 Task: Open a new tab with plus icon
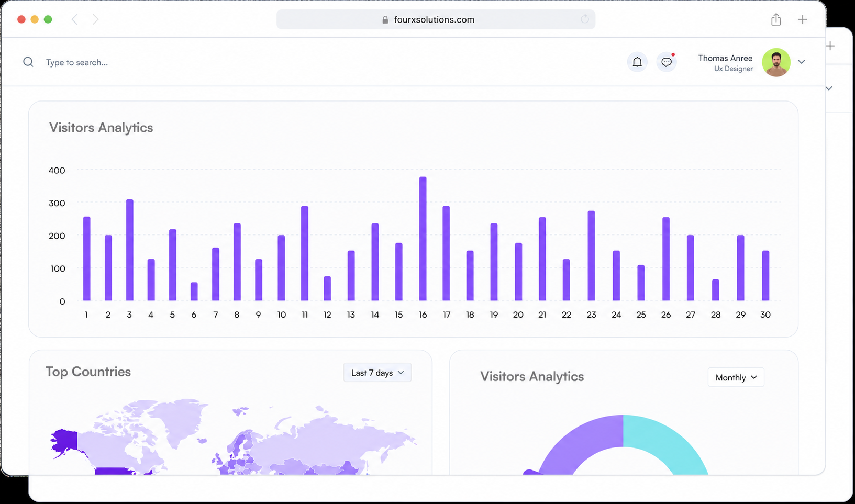pos(803,19)
